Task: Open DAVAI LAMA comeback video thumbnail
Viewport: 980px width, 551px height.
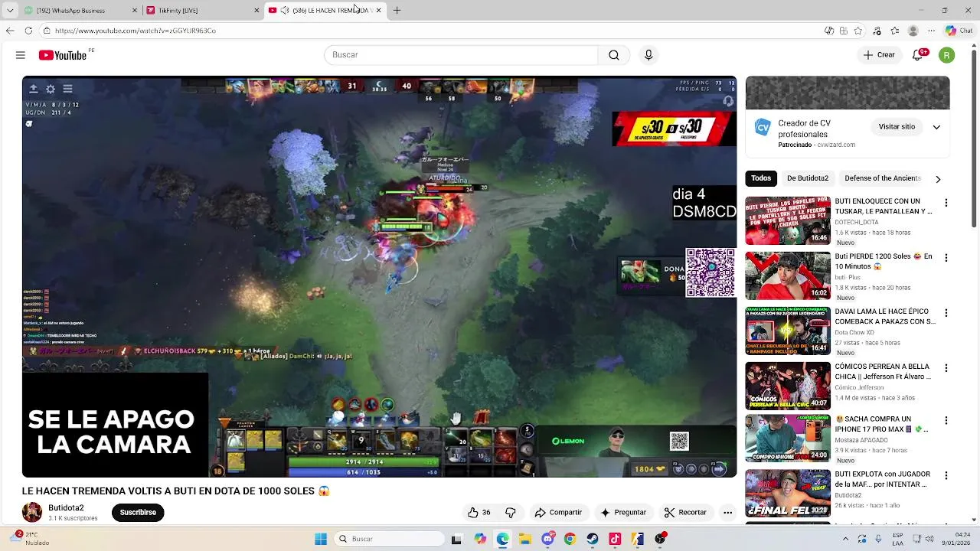Action: pos(788,331)
